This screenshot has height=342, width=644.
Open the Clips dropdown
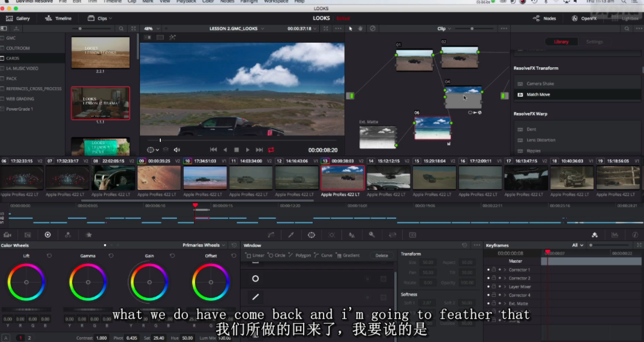(x=100, y=18)
